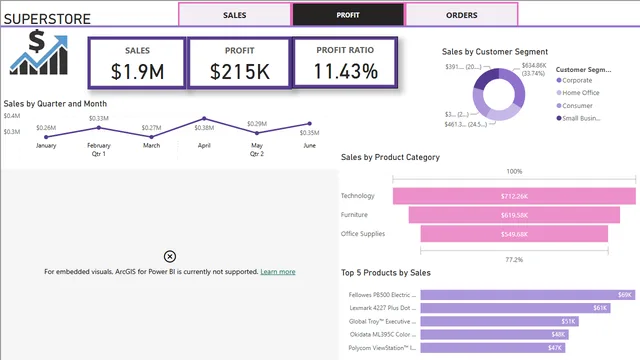This screenshot has height=360, width=640.
Task: Open the Learn more link
Action: click(278, 272)
